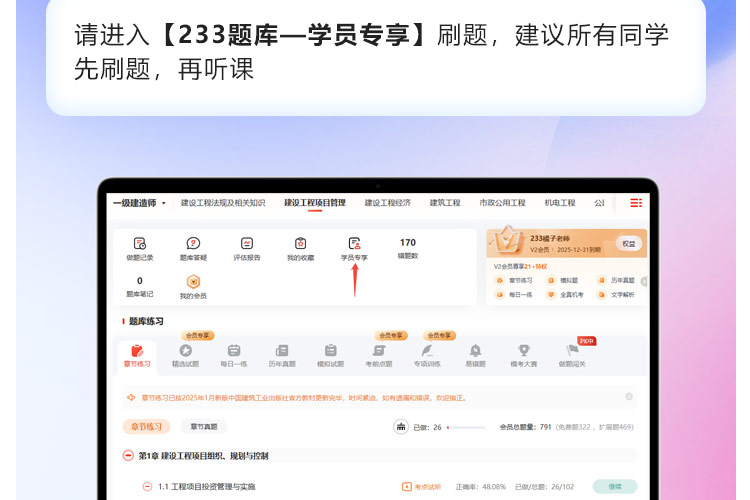
Task: Select the 模考大赛 trophy icon
Action: pos(524,351)
